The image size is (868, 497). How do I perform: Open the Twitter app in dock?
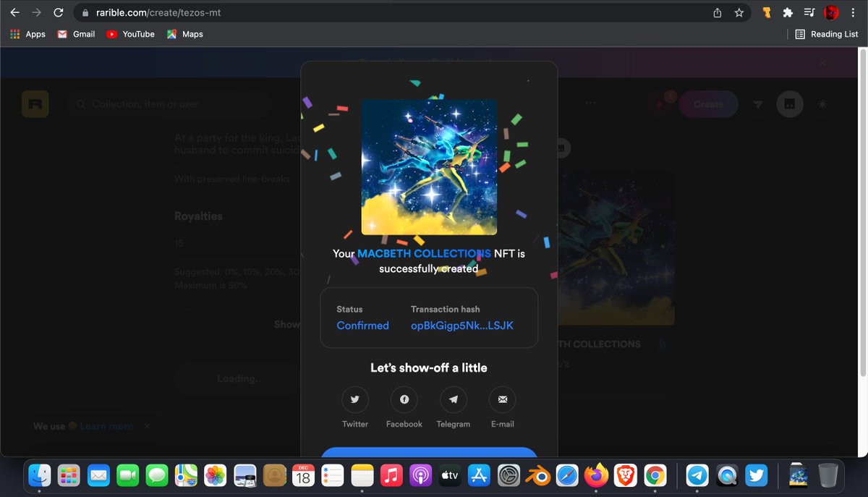pyautogui.click(x=757, y=475)
